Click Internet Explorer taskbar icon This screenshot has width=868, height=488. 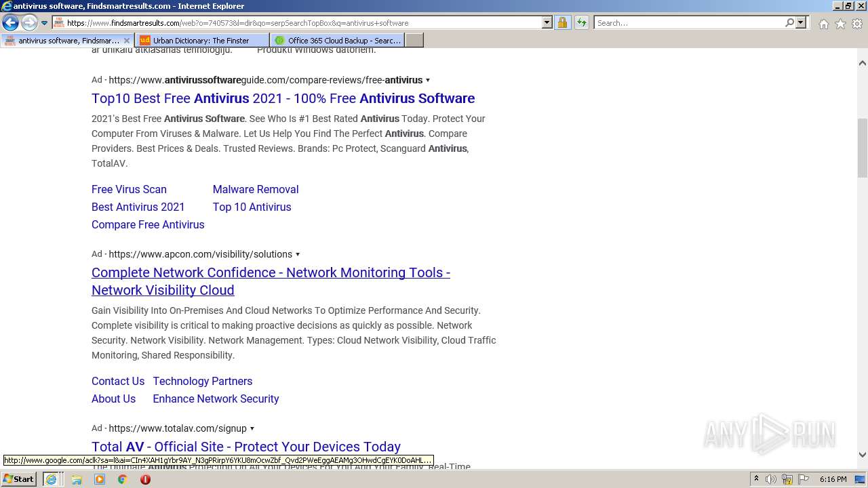(51, 479)
